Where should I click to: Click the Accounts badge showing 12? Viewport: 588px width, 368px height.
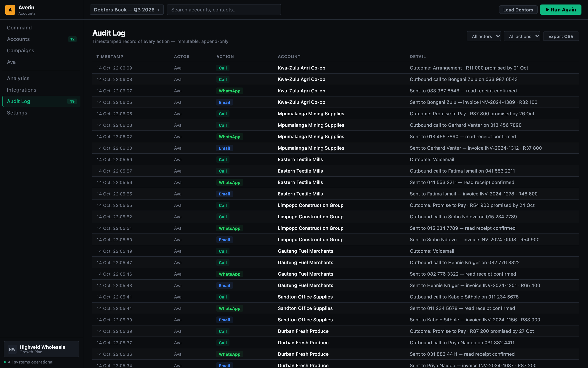72,39
